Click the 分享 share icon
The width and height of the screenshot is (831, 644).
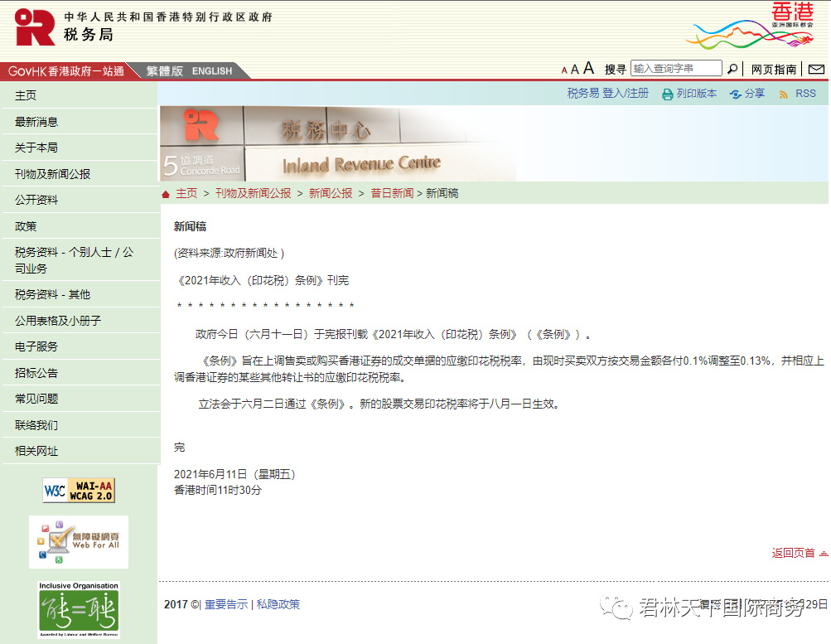pyautogui.click(x=734, y=93)
